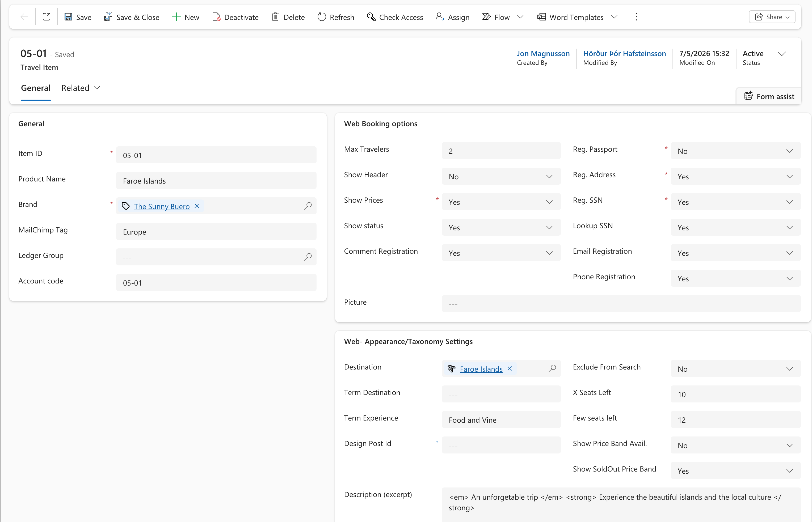Click the Account code field

point(216,283)
